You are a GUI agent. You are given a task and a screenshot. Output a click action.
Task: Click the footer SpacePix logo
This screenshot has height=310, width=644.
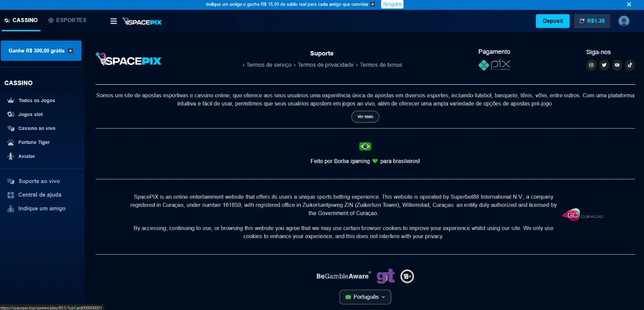(128, 59)
